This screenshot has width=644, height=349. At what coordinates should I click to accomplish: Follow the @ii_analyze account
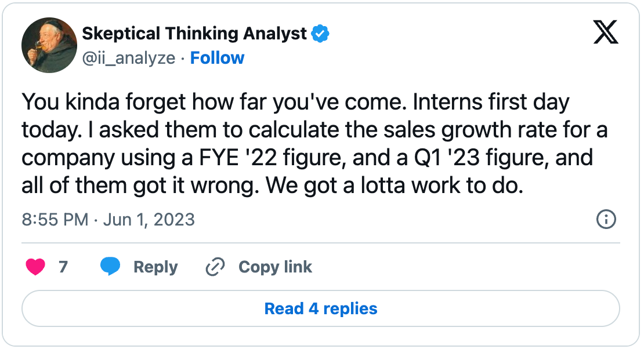tap(217, 58)
